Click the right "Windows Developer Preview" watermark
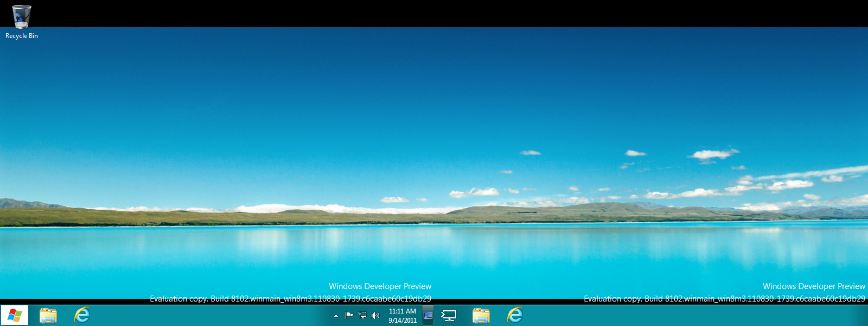This screenshot has width=868, height=326. 814,286
